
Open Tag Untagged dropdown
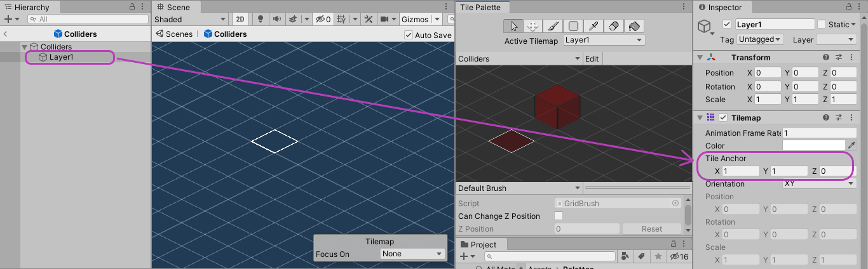(x=761, y=39)
